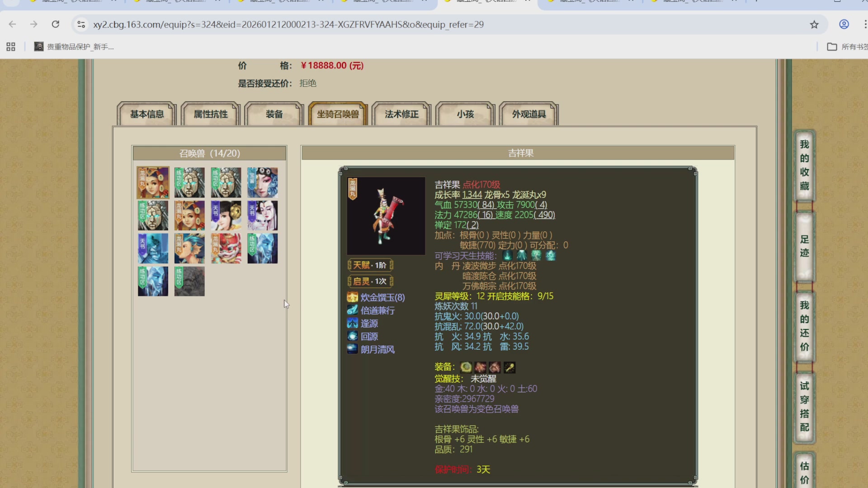Screen dimensions: 868x488
Task: Click the first green equipment icon
Action: pyautogui.click(x=466, y=367)
